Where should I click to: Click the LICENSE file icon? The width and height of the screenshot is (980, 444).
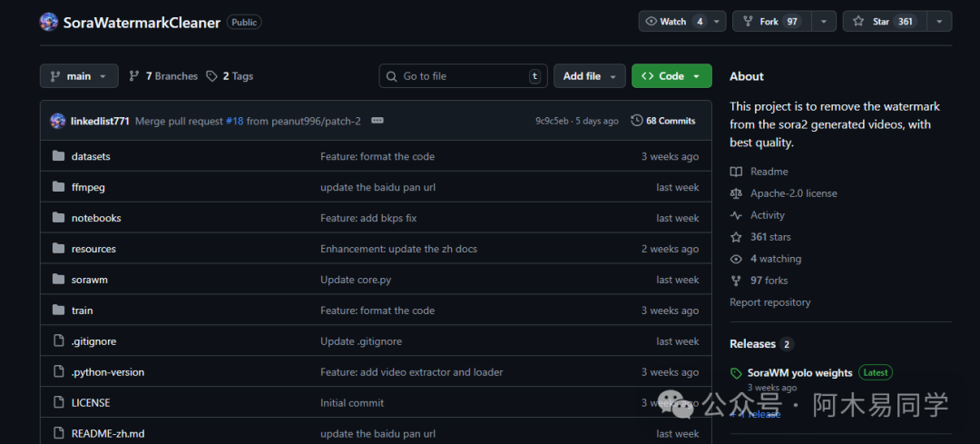pos(59,403)
